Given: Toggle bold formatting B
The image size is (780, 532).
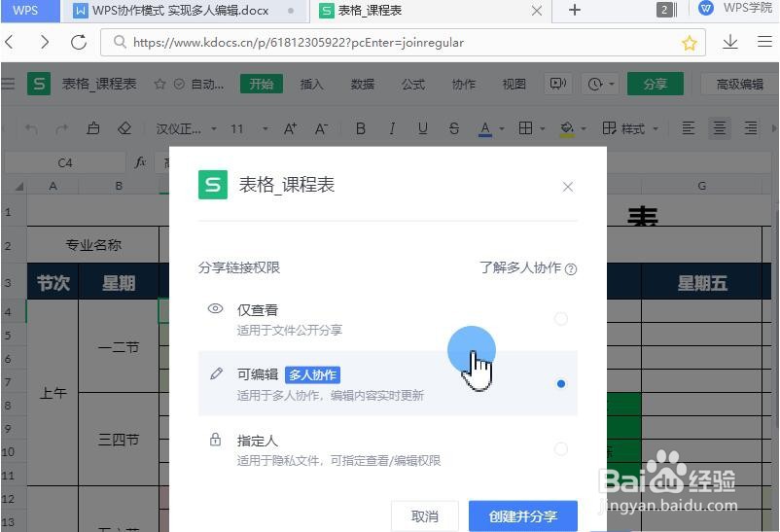Looking at the screenshot, I should click(x=361, y=129).
